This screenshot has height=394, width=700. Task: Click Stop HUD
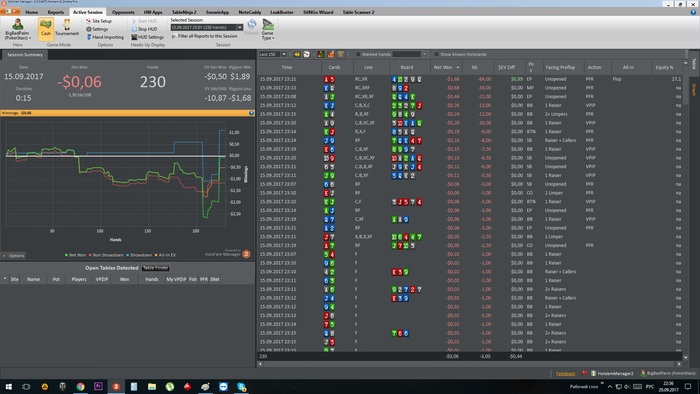pos(144,29)
